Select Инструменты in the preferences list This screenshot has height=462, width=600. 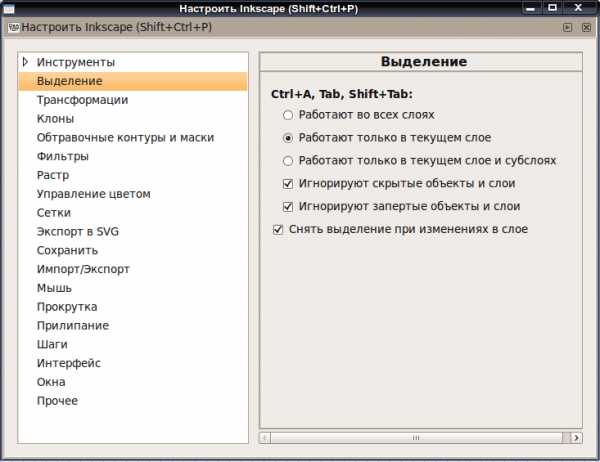[x=76, y=62]
